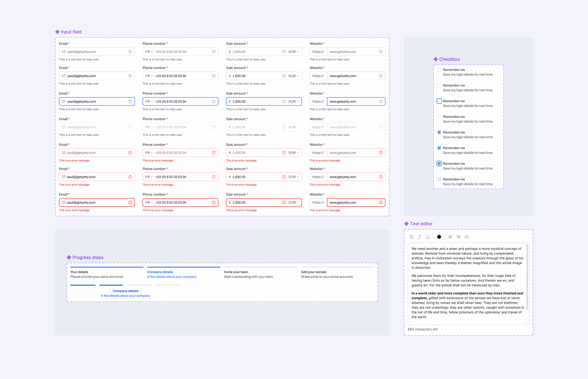This screenshot has width=588, height=379.
Task: Click the disabled greyed unchecked Remember me box
Action: (439, 117)
